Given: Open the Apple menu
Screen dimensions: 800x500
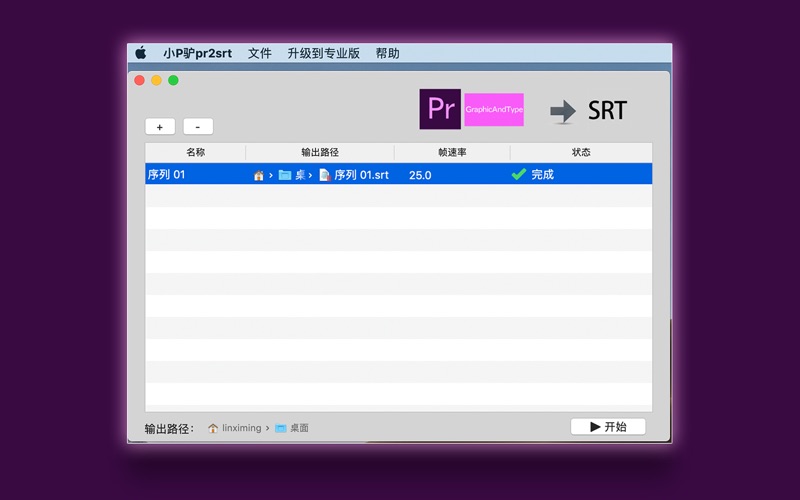Looking at the screenshot, I should coord(141,53).
